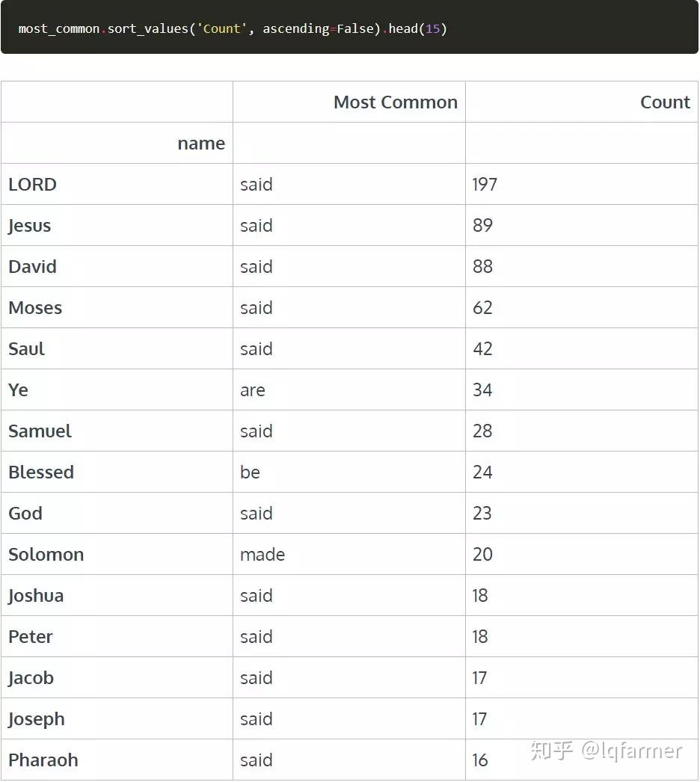Select the Jesus row label
The image size is (700, 782).
click(x=30, y=226)
